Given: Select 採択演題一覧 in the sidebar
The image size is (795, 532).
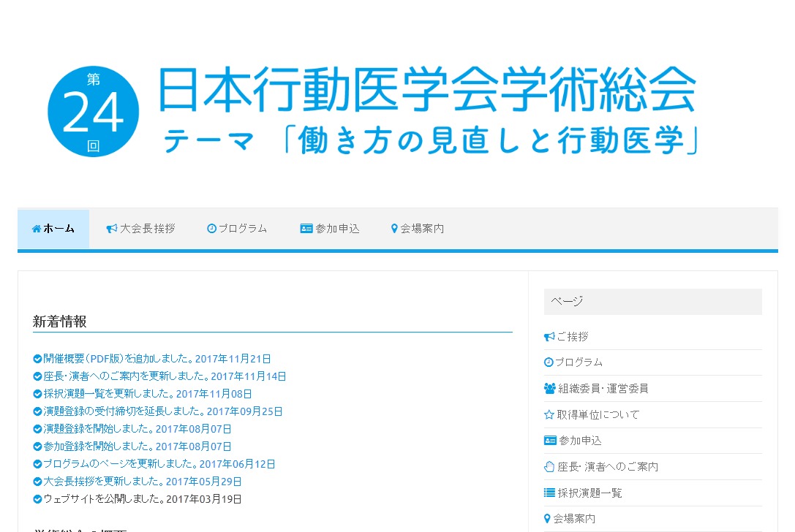Looking at the screenshot, I should pos(589,493).
